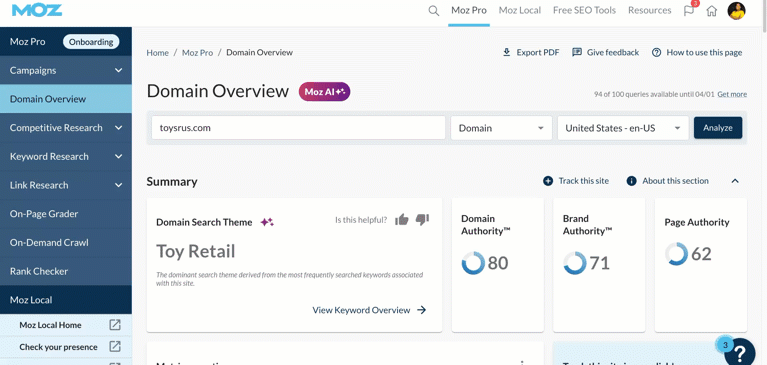767x365 pixels.
Task: Click the Page Authority 62 ring
Action: tap(676, 254)
